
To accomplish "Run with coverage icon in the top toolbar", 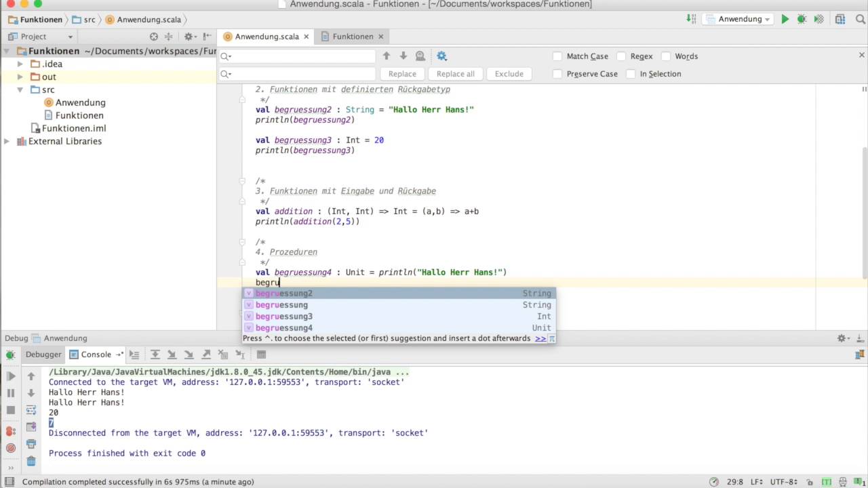I will pos(818,19).
